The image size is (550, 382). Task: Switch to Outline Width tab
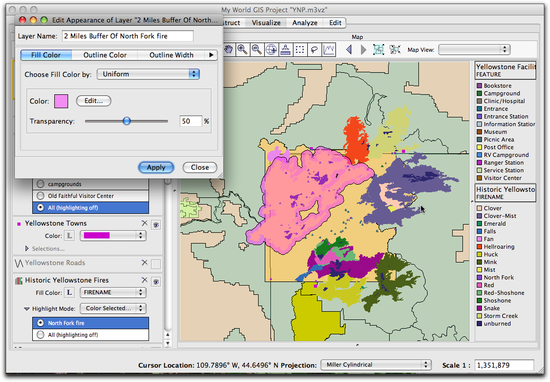click(171, 55)
